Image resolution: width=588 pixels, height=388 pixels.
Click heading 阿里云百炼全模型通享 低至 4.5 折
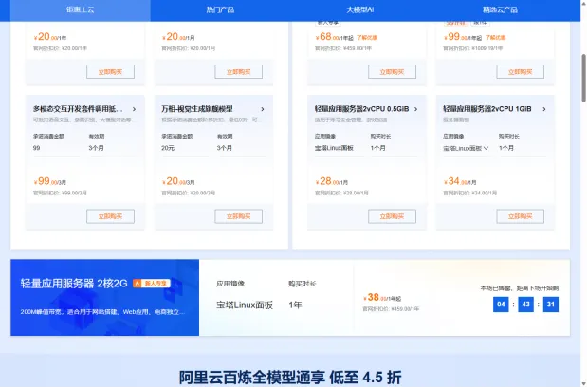point(290,378)
